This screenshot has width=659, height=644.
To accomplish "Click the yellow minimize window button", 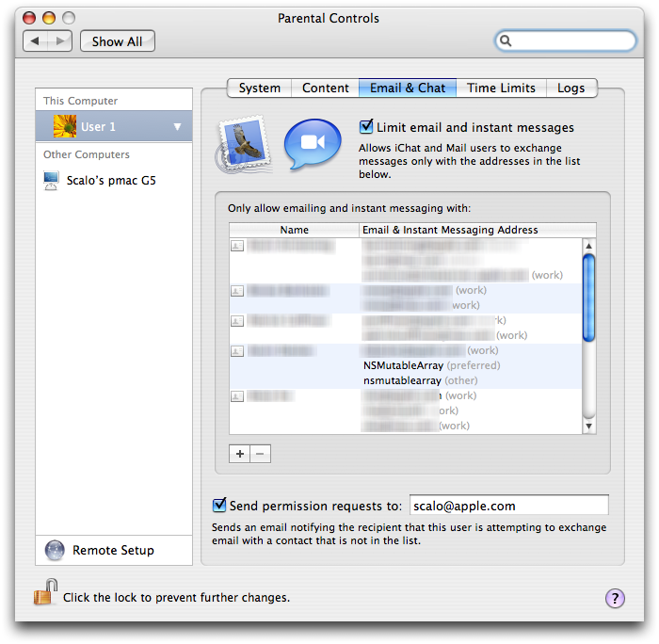I will 49,18.
